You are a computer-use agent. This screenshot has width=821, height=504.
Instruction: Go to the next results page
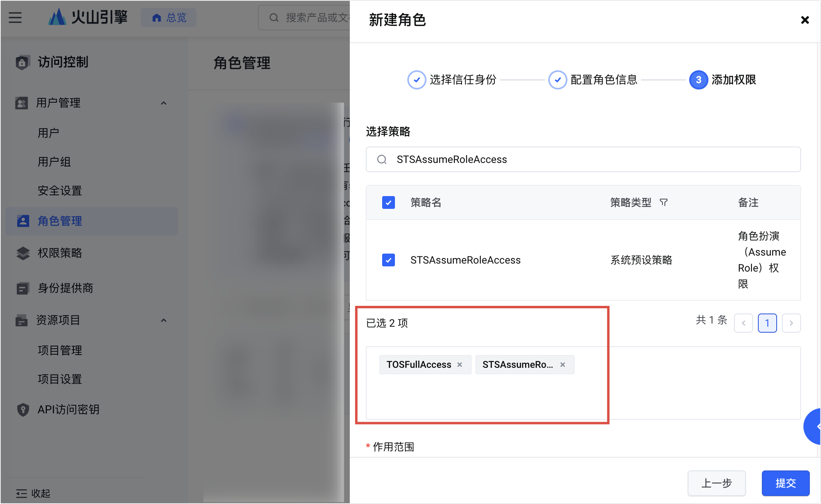[x=791, y=323]
